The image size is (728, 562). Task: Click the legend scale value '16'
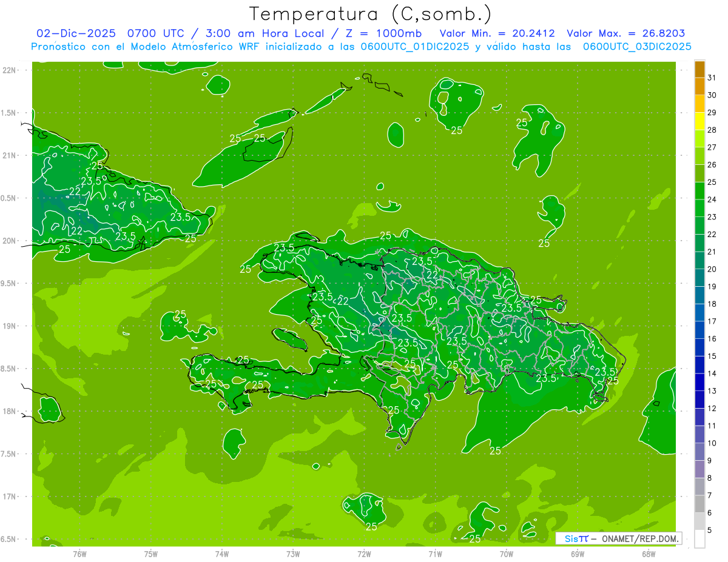pyautogui.click(x=712, y=339)
